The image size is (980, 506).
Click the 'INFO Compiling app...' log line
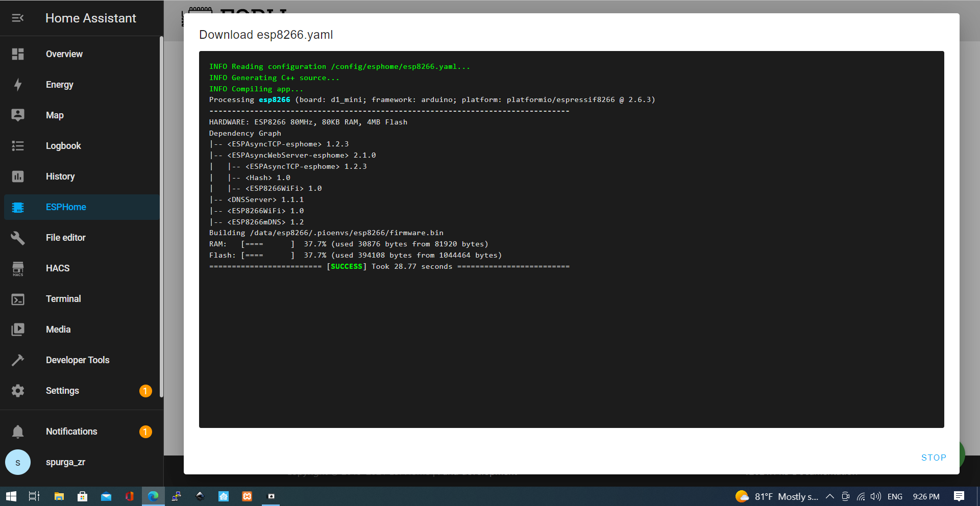coord(256,89)
